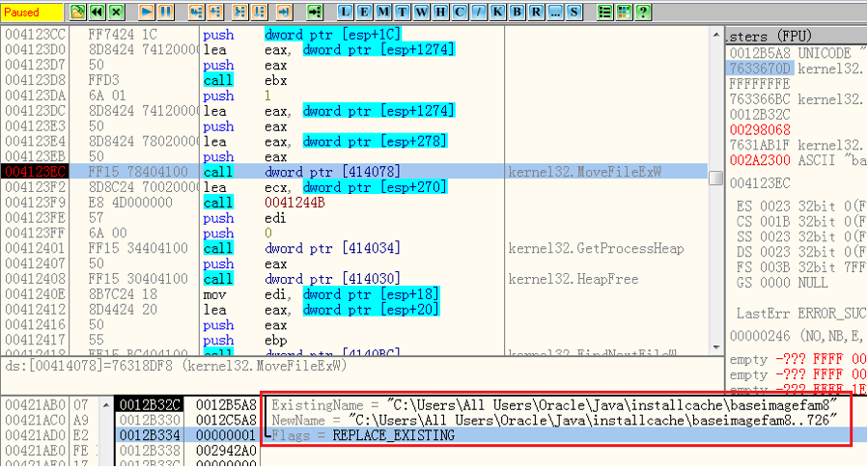This screenshot has width=868, height=469.
Task: Click stack address 0012B32C
Action: coord(150,405)
